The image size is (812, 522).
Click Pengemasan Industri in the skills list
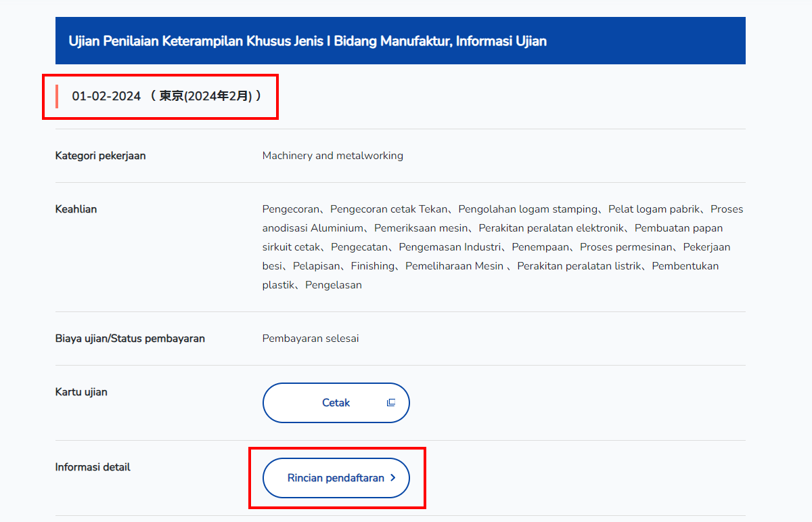(449, 247)
